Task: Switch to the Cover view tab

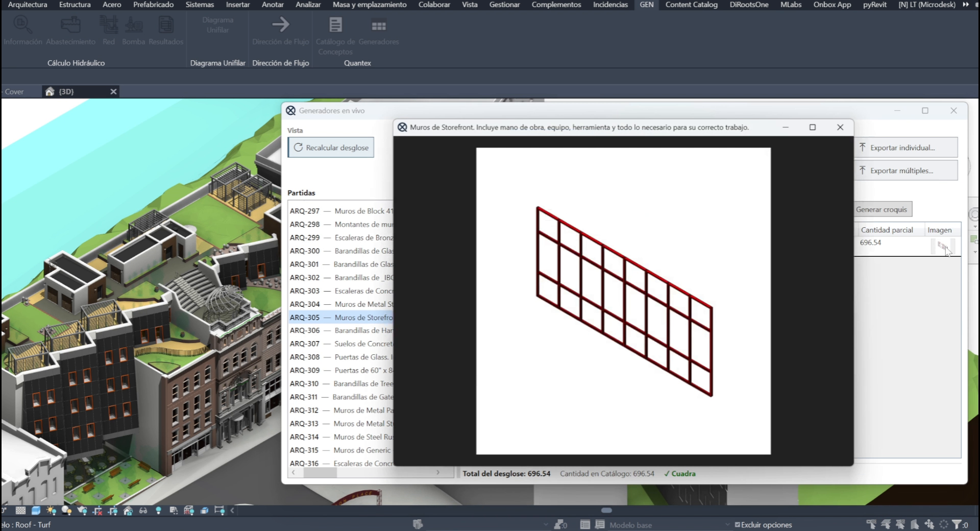Action: click(14, 92)
